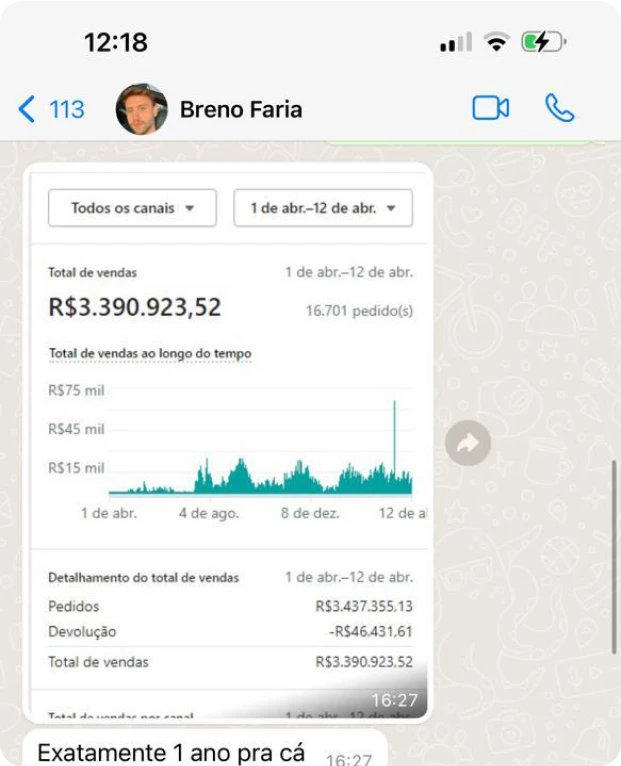Viewport: 621px width, 766px height.
Task: Tap the Pedidos row amount R$3.437.355,13
Action: point(364,606)
